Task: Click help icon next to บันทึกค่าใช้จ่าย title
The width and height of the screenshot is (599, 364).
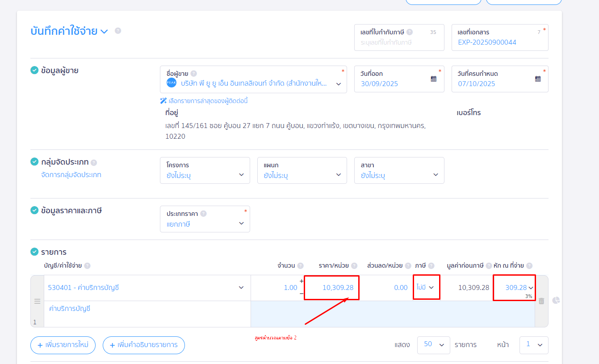Action: [x=118, y=31]
